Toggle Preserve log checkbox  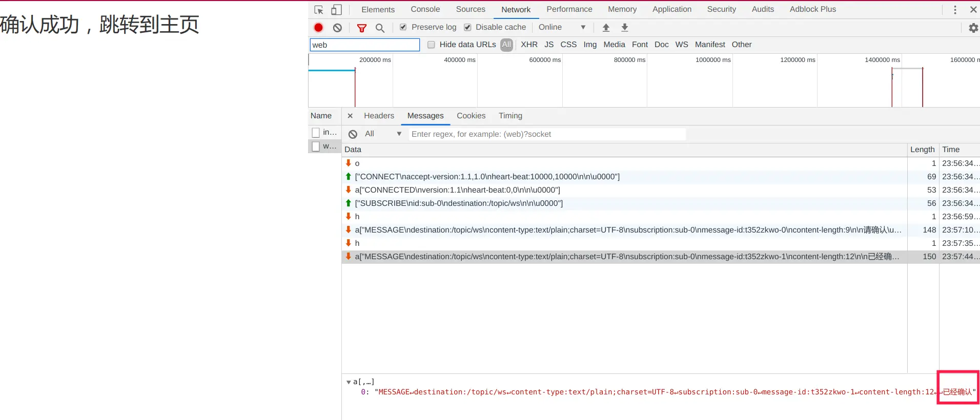403,27
